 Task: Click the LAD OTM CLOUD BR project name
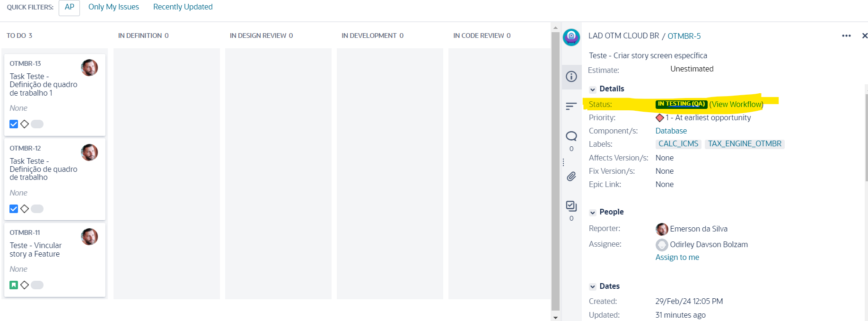(x=623, y=36)
